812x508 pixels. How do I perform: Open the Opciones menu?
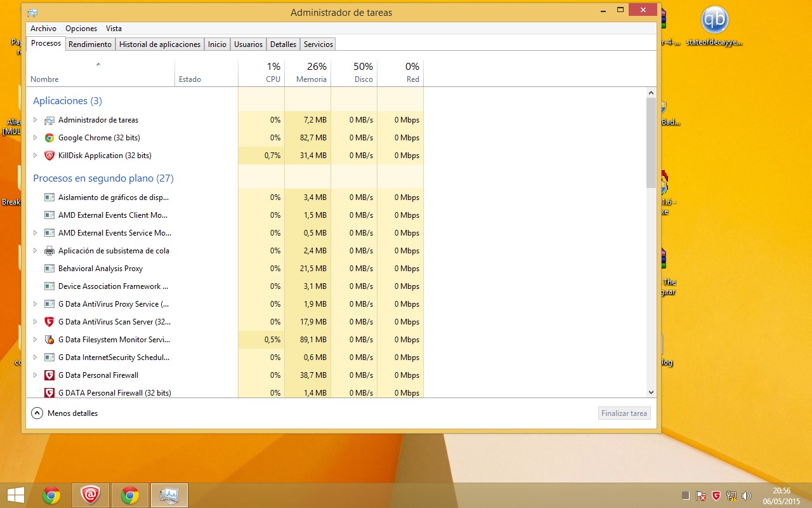pyautogui.click(x=81, y=29)
